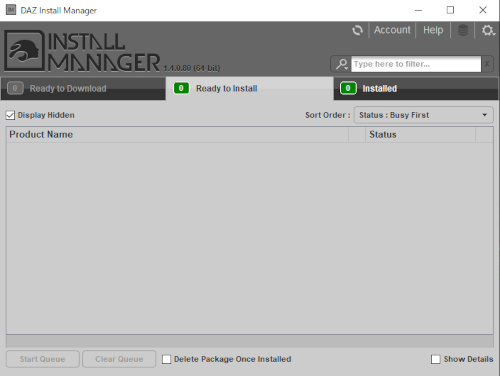Close the DAZ Install Manager window
The image size is (500, 376).
(x=483, y=10)
